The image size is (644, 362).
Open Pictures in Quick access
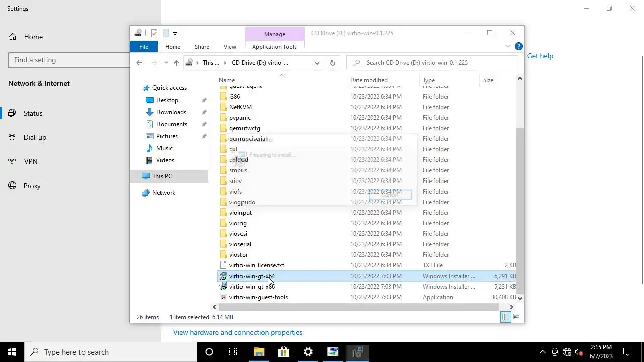pyautogui.click(x=167, y=136)
